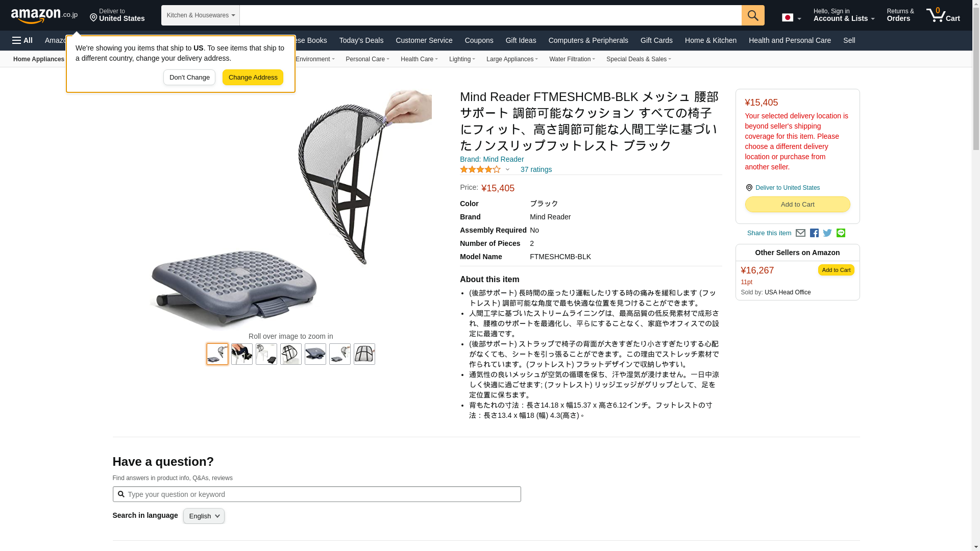Open the 37 ratings link

tap(536, 169)
